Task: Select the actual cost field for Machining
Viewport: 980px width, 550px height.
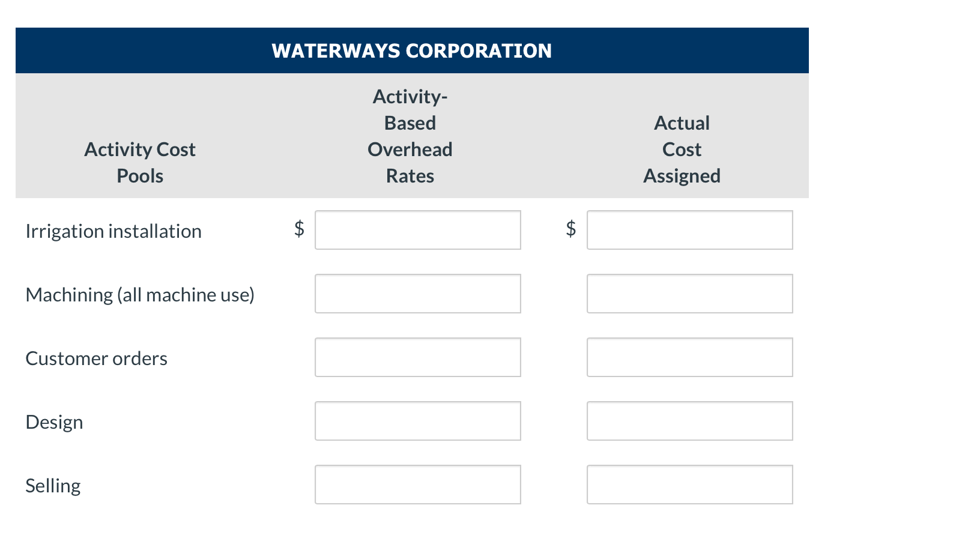Action: [689, 294]
